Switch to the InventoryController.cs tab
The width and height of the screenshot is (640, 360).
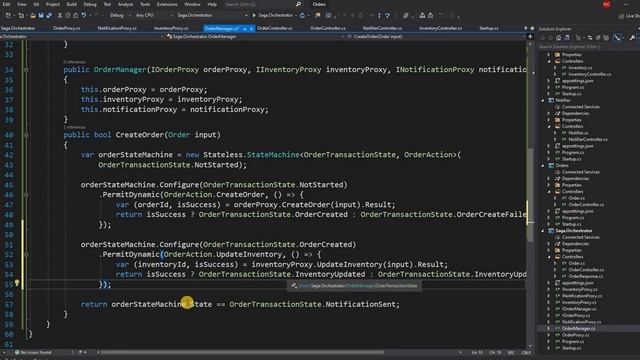point(440,28)
